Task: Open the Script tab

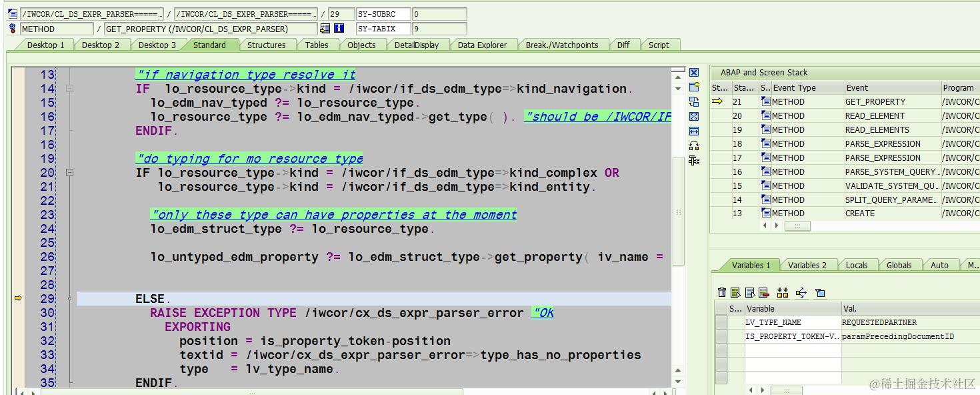Action: (659, 45)
